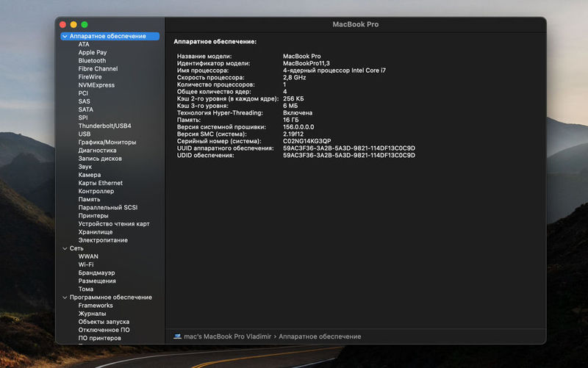Open the Тома entry
The height and width of the screenshot is (368, 588).
click(x=85, y=289)
